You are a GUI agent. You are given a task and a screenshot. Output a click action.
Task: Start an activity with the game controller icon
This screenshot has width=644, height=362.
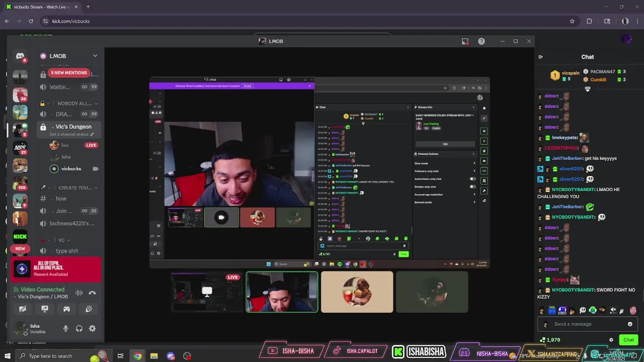[x=66, y=309]
